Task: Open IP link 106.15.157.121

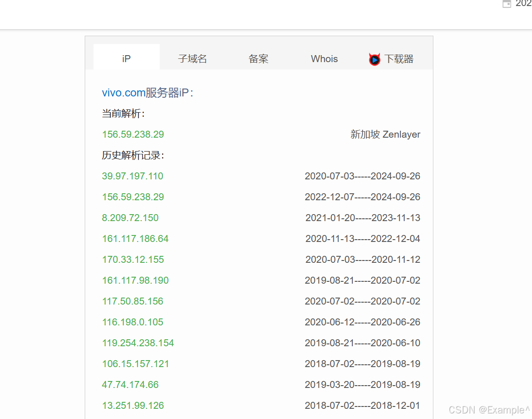Action: pyautogui.click(x=136, y=364)
